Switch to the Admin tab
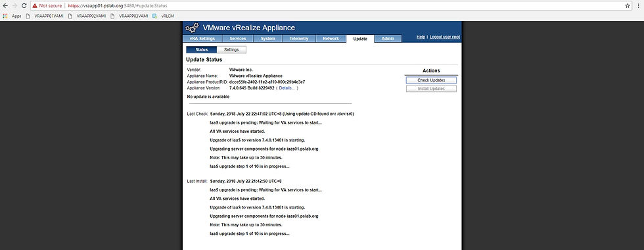This screenshot has width=644, height=250. pyautogui.click(x=388, y=39)
